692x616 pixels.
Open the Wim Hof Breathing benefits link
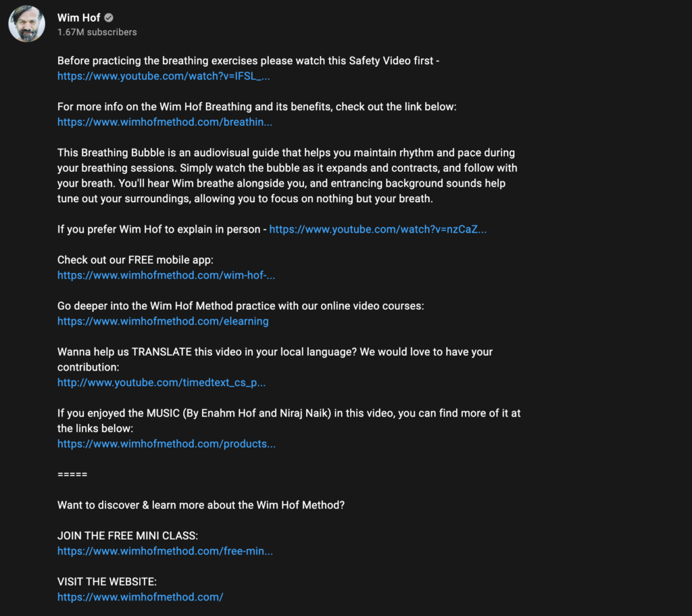click(166, 122)
